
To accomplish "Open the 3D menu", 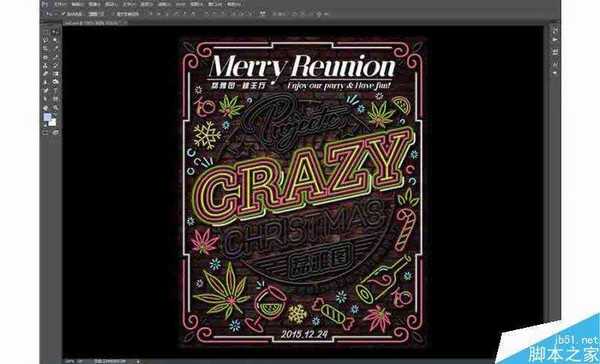I will pyautogui.click(x=181, y=5).
